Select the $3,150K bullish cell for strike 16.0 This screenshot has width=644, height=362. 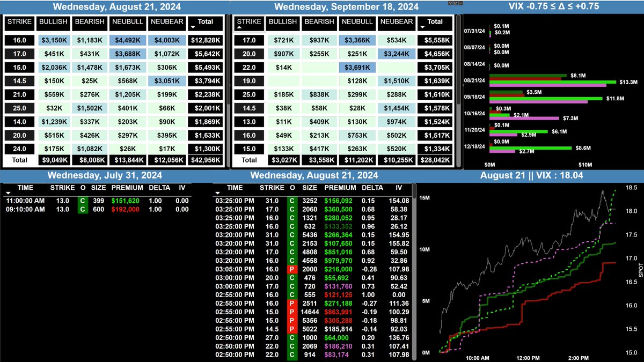tap(53, 40)
